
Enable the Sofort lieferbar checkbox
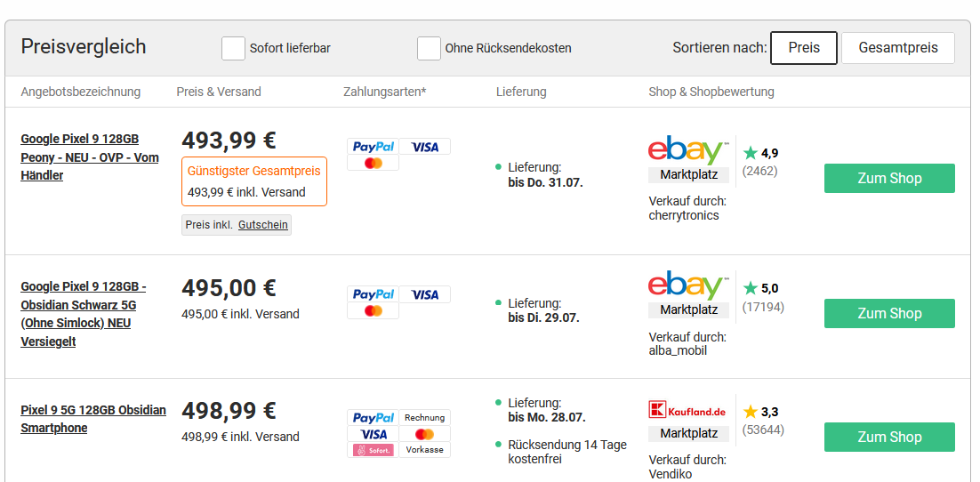(x=233, y=48)
